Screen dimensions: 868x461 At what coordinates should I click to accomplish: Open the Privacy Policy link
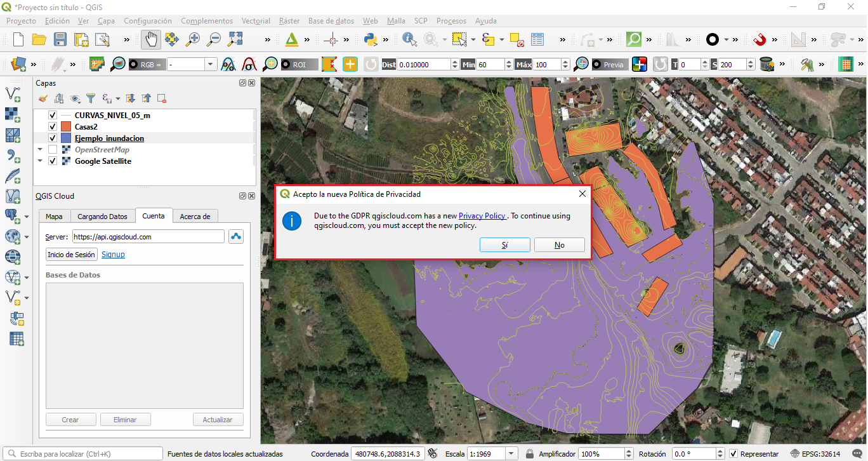tap(482, 216)
